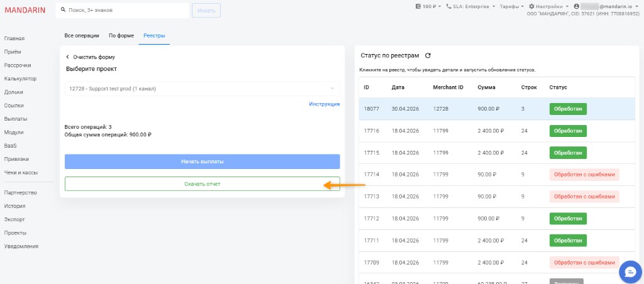
Task: Click the Начать выплаты button
Action: (203, 161)
